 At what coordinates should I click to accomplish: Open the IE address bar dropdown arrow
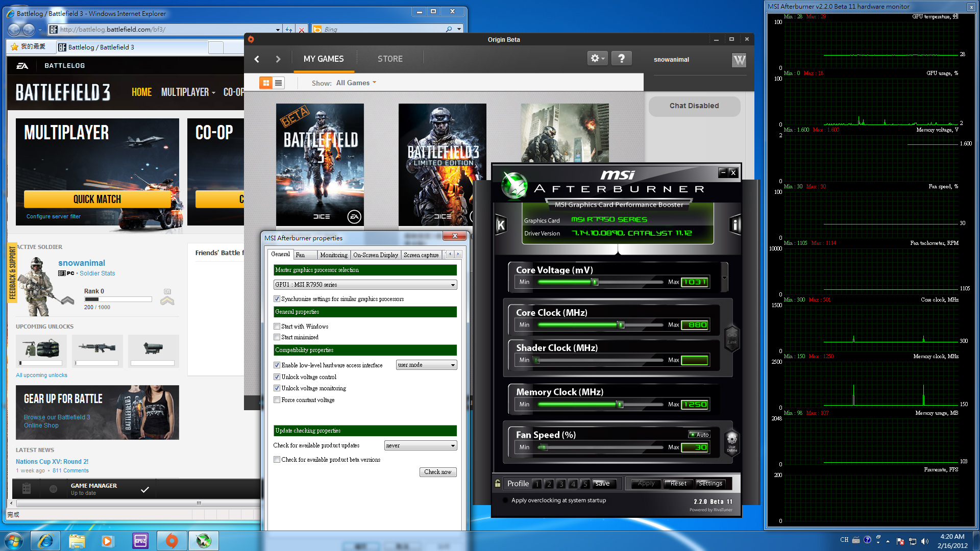(278, 30)
